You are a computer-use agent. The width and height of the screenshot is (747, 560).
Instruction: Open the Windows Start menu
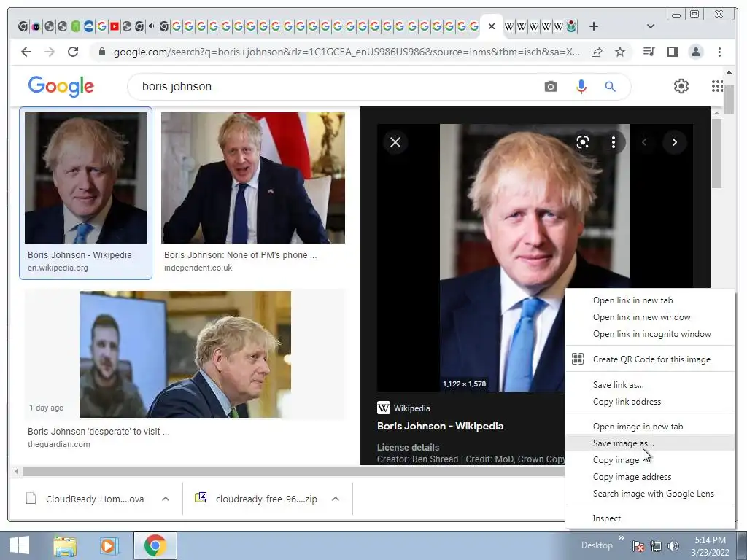20,545
